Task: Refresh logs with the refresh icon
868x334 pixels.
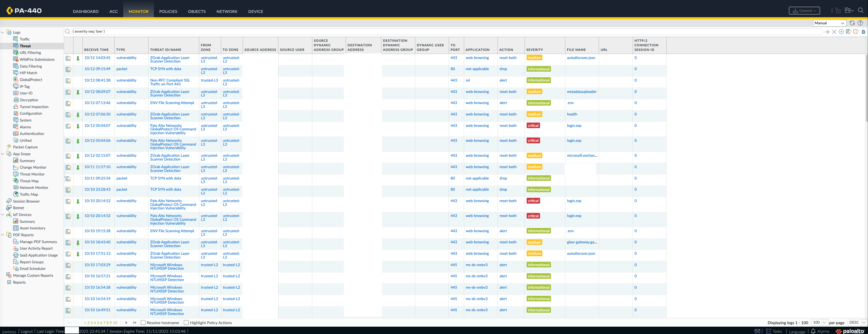Action: (x=852, y=23)
